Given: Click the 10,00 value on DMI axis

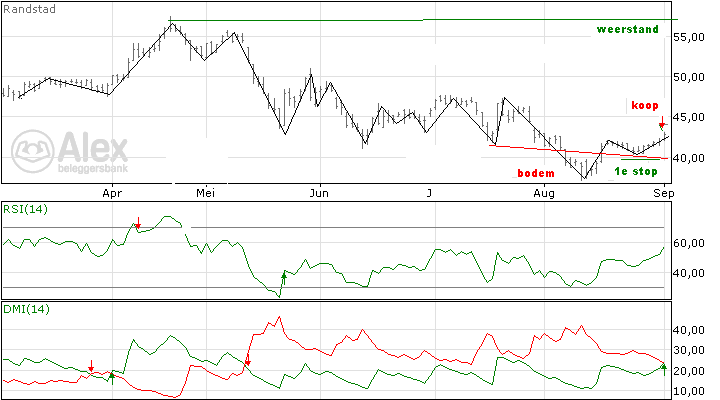Looking at the screenshot, I should [x=689, y=391].
